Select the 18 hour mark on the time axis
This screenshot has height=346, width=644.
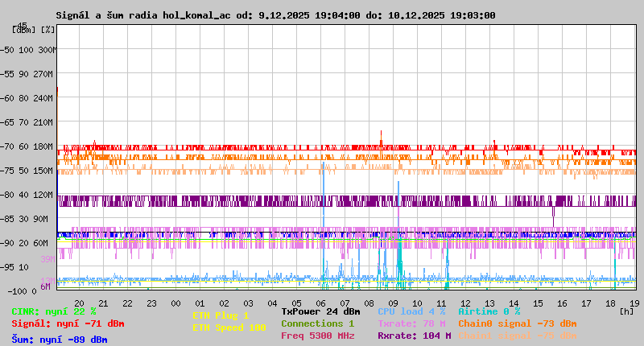(x=610, y=303)
